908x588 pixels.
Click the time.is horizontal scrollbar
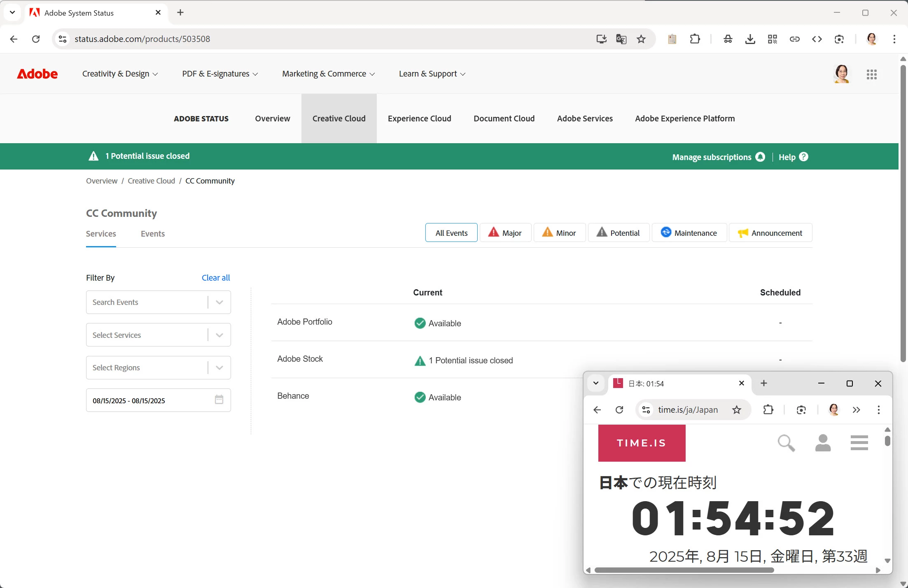coord(684,570)
